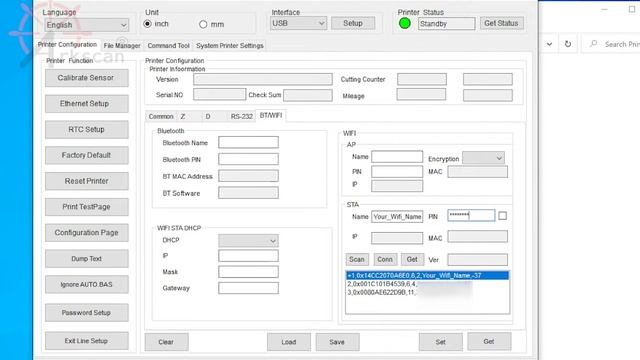Click the Bluetooth PIN field
Screen dimensions: 640x360
point(248,159)
